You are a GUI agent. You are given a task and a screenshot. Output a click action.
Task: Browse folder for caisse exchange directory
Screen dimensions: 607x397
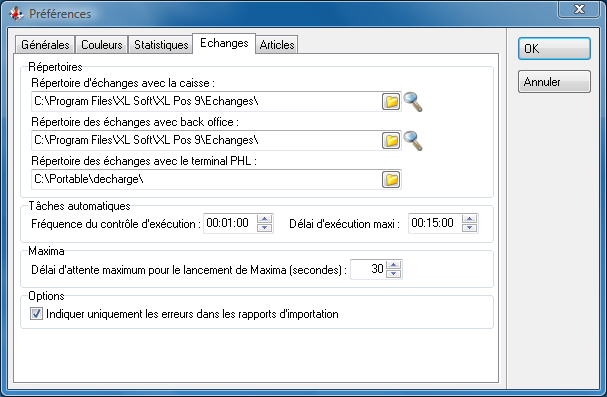click(391, 102)
